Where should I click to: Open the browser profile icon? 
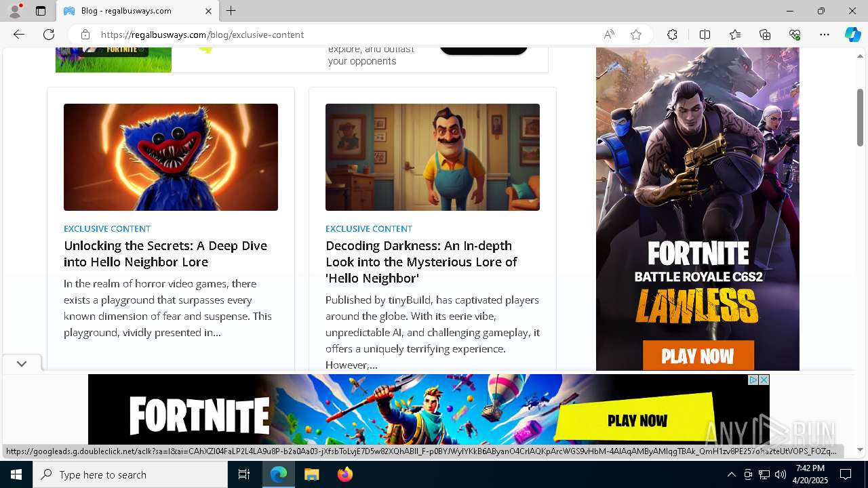[x=15, y=11]
